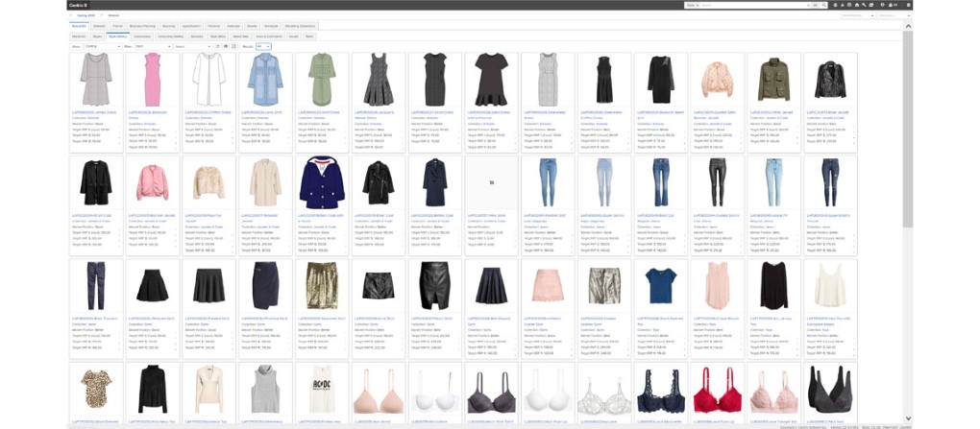Click the Spring 2018 breadcrumb link

coord(86,15)
